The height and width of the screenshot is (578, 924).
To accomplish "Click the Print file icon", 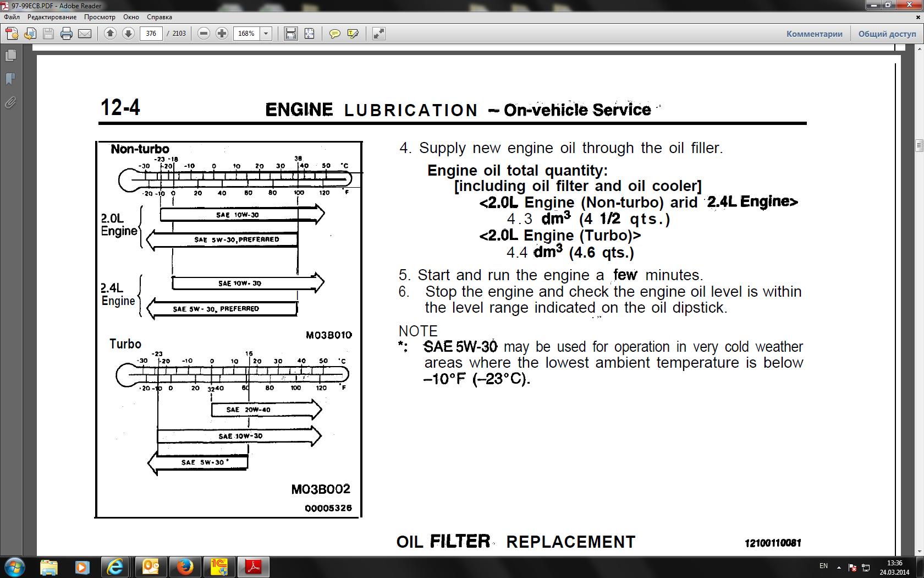I will (x=67, y=34).
